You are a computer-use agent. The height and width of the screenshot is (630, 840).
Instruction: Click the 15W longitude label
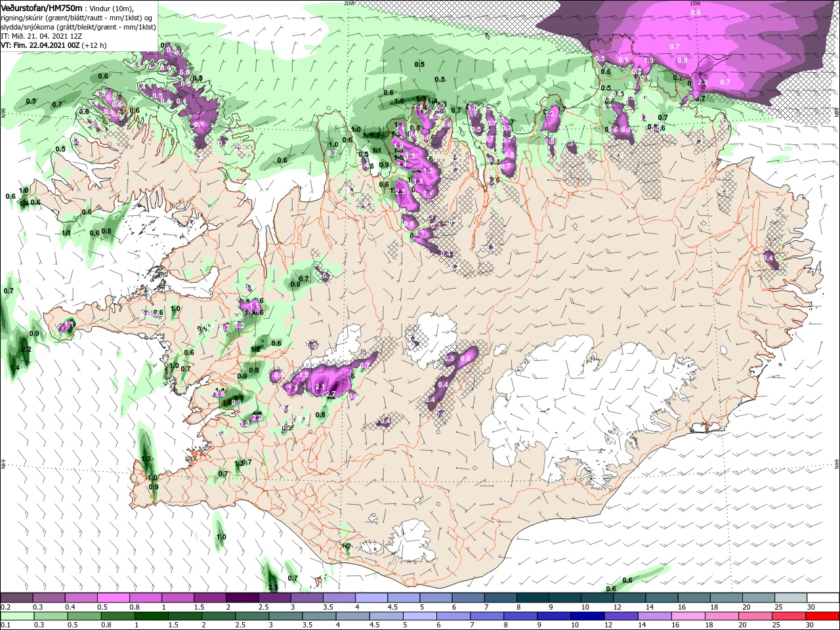click(x=695, y=3)
